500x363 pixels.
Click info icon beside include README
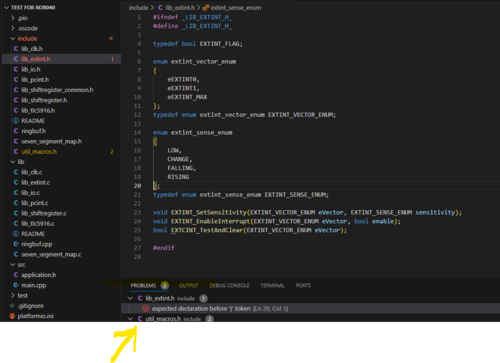16,121
